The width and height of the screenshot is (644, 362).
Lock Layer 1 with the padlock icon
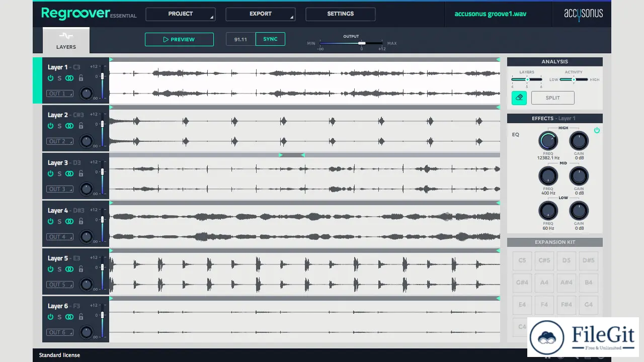pos(80,78)
